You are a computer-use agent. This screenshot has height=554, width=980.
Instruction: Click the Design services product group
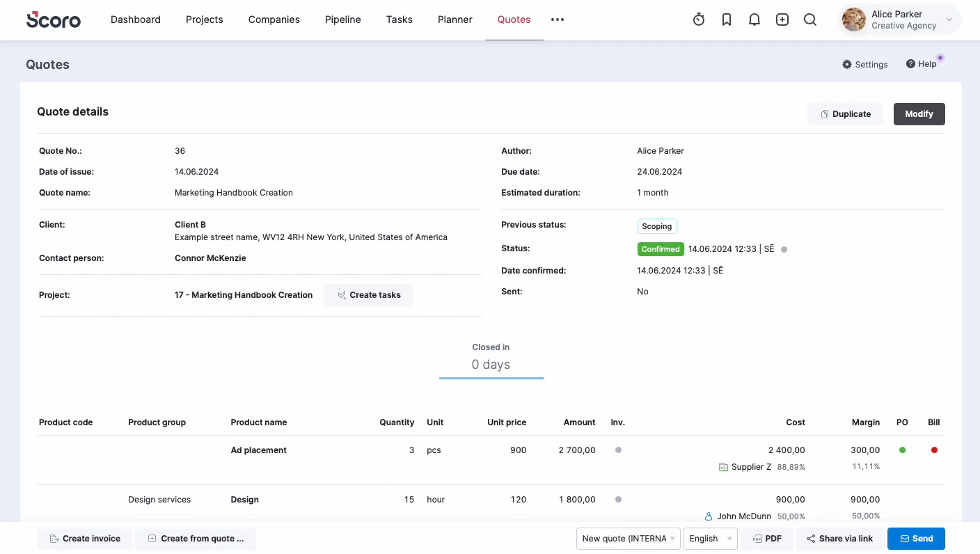(159, 500)
